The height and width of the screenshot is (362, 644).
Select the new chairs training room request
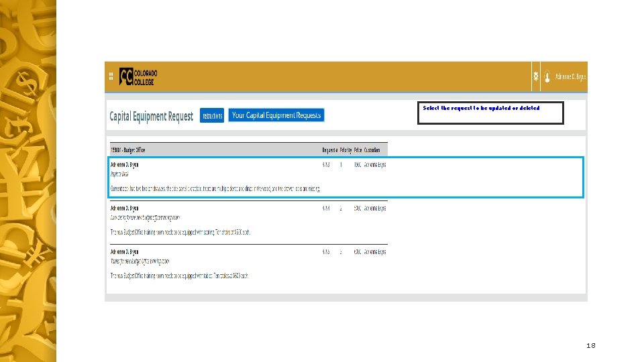click(x=145, y=217)
